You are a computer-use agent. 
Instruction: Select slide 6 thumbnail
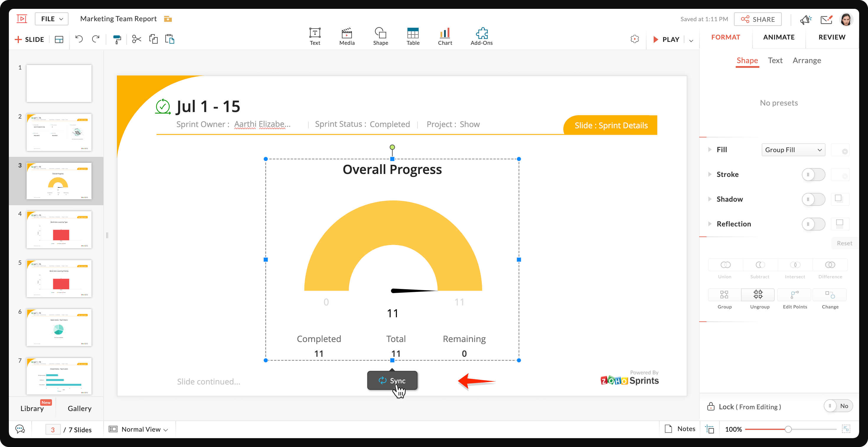59,327
